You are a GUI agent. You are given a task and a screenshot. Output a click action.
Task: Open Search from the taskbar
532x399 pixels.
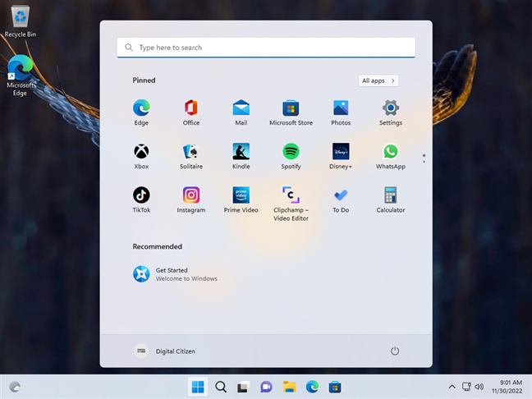point(221,387)
